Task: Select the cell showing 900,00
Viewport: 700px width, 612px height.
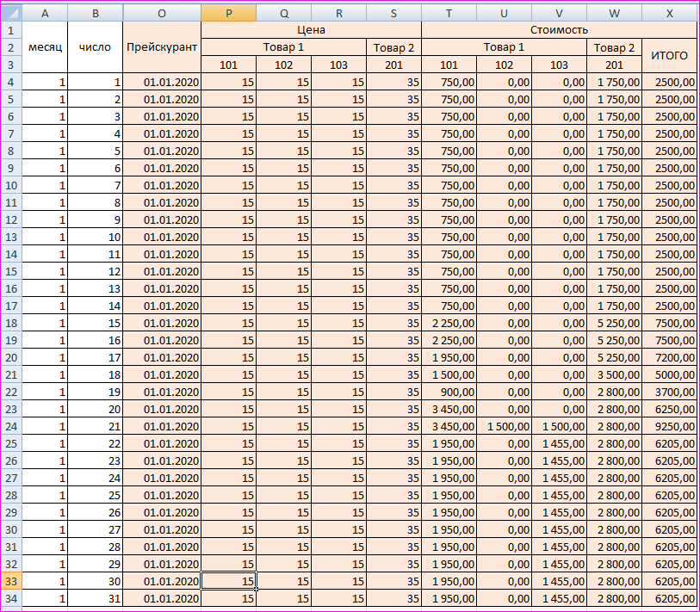Action: pyautogui.click(x=449, y=392)
